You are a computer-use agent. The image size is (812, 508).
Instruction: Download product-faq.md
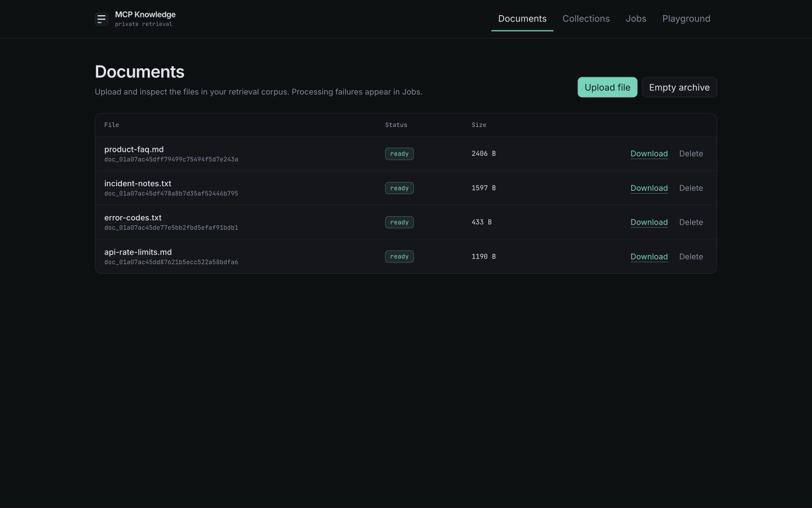[649, 154]
